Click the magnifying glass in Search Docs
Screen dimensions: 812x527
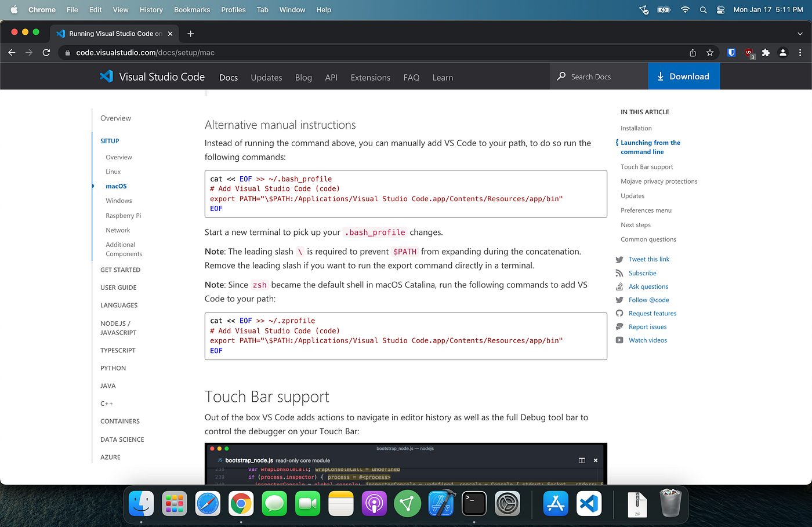pyautogui.click(x=561, y=76)
